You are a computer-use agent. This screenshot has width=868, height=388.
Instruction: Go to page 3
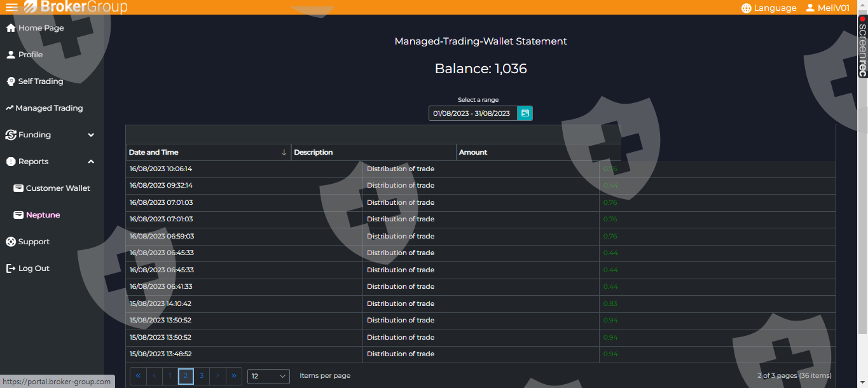coord(202,376)
